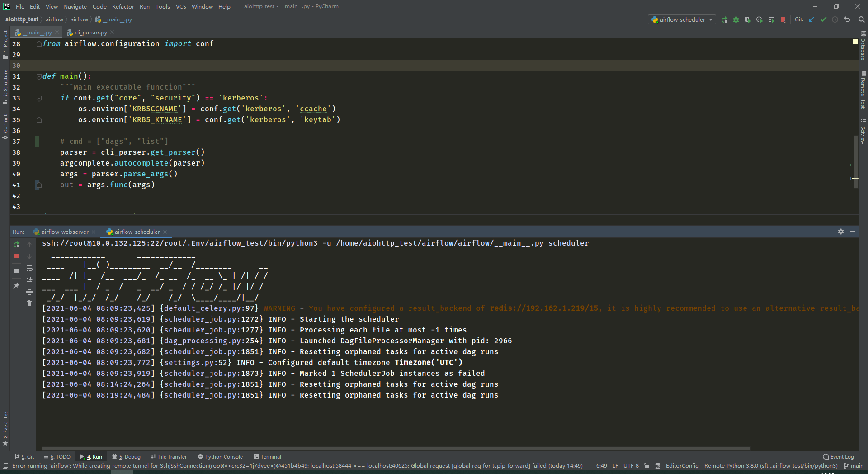Open the run configuration dropdown airflow-scheduler

682,19
